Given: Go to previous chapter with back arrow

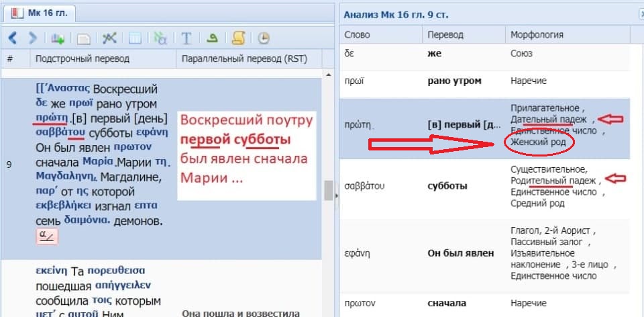Looking at the screenshot, I should click(13, 38).
